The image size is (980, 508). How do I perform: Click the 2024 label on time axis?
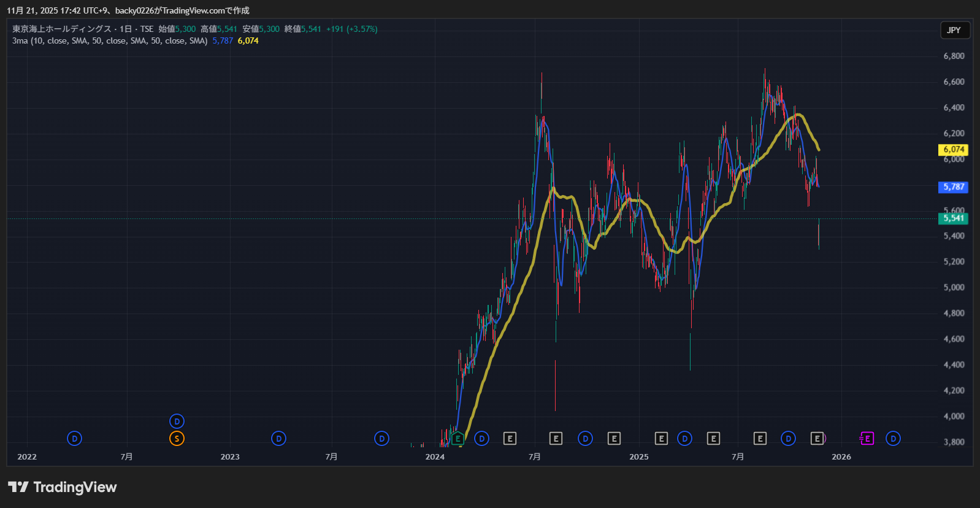pyautogui.click(x=435, y=457)
